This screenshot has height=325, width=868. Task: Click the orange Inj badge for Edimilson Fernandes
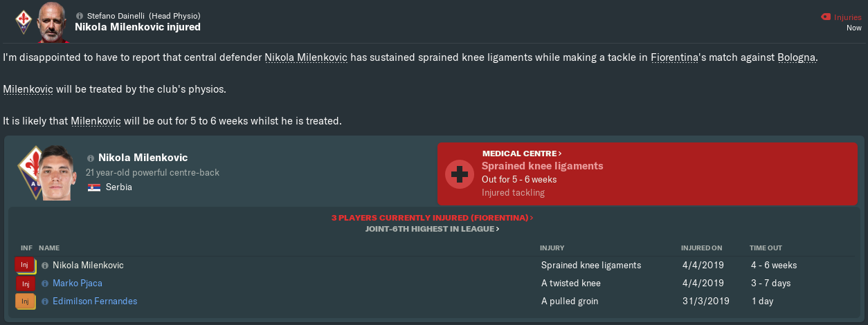tap(25, 301)
